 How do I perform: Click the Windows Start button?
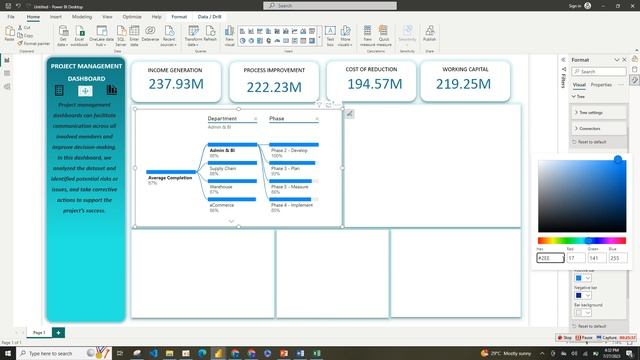pos(8,353)
